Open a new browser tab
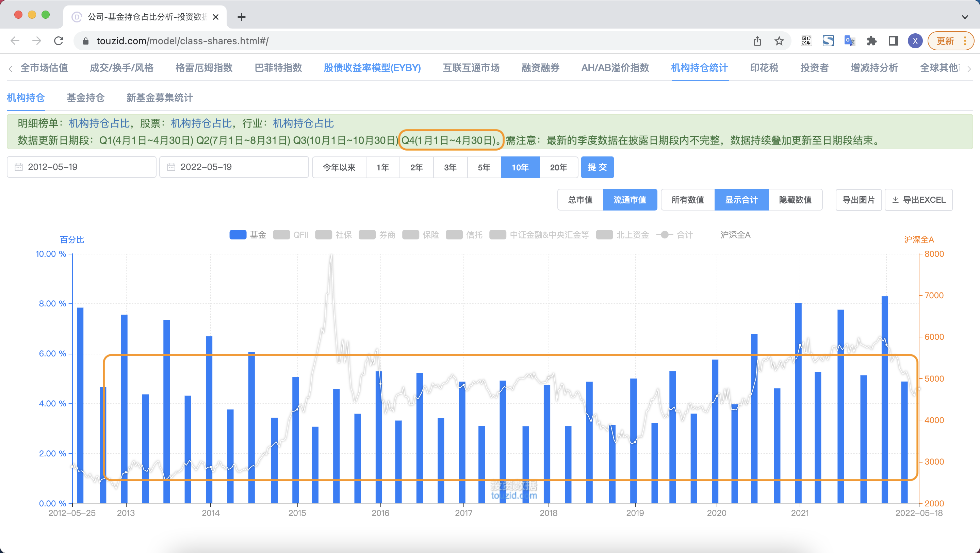 241,17
